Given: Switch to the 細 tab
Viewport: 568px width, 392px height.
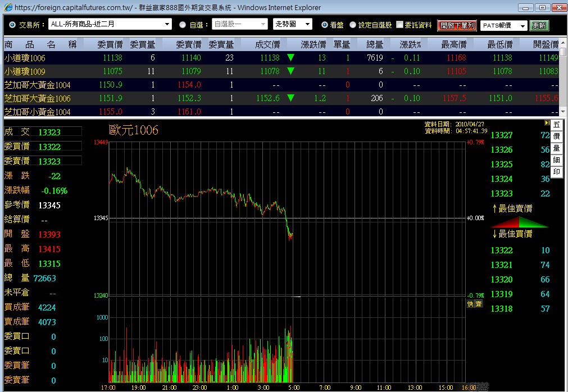Looking at the screenshot, I should click(x=556, y=159).
